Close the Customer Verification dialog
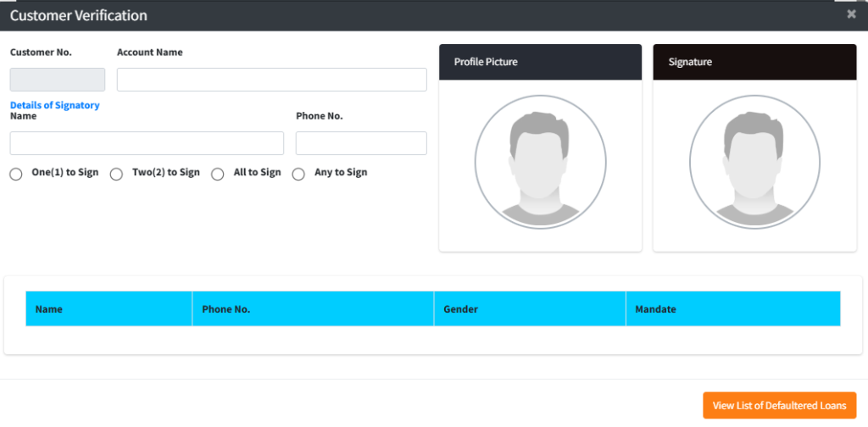 pos(851,14)
